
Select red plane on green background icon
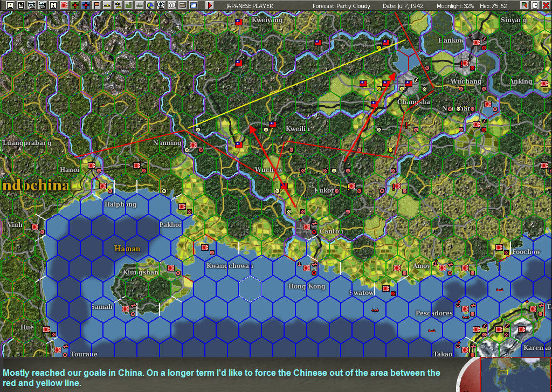click(74, 5)
